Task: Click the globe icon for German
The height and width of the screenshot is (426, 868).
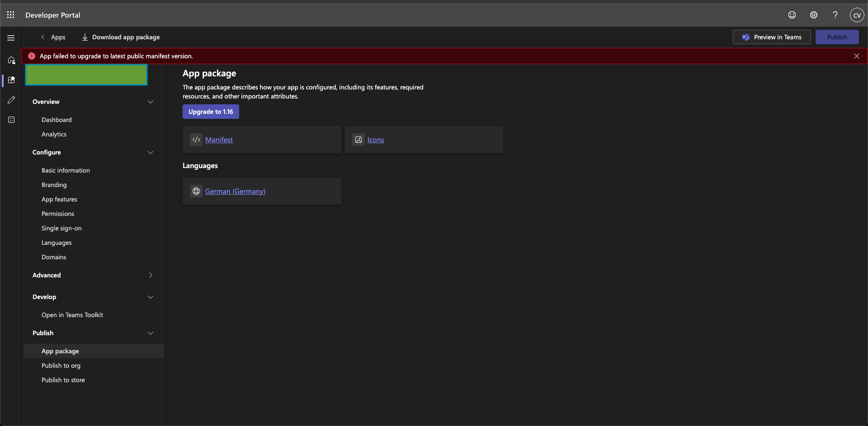Action: pyautogui.click(x=196, y=191)
